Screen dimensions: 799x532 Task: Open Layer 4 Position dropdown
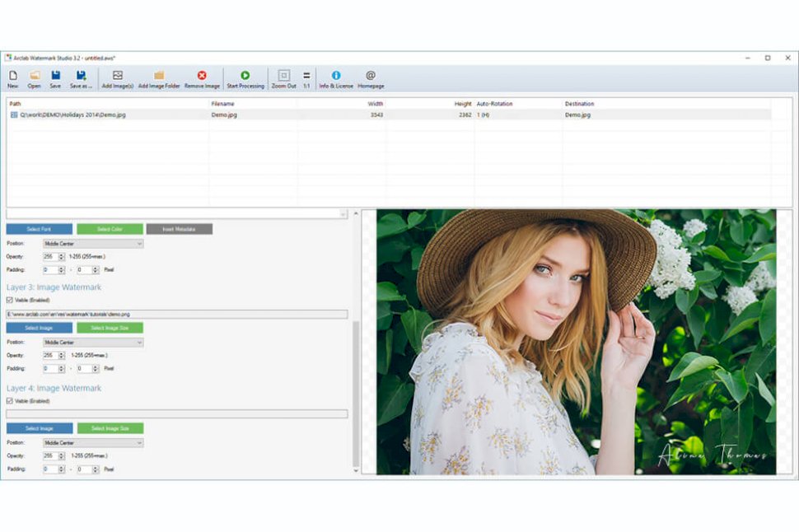(93, 443)
